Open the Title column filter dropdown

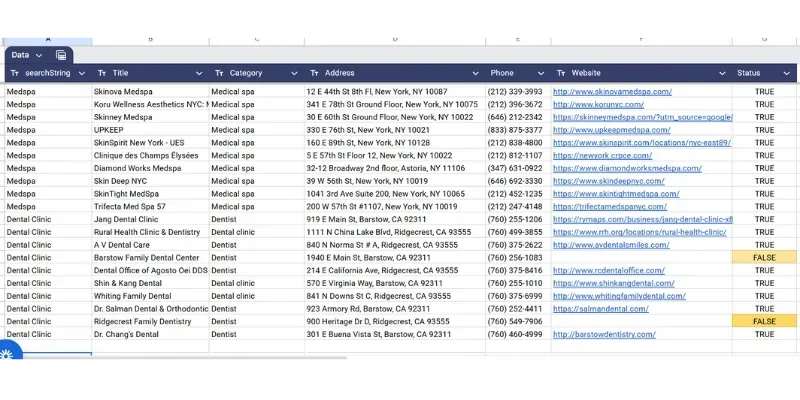[199, 73]
